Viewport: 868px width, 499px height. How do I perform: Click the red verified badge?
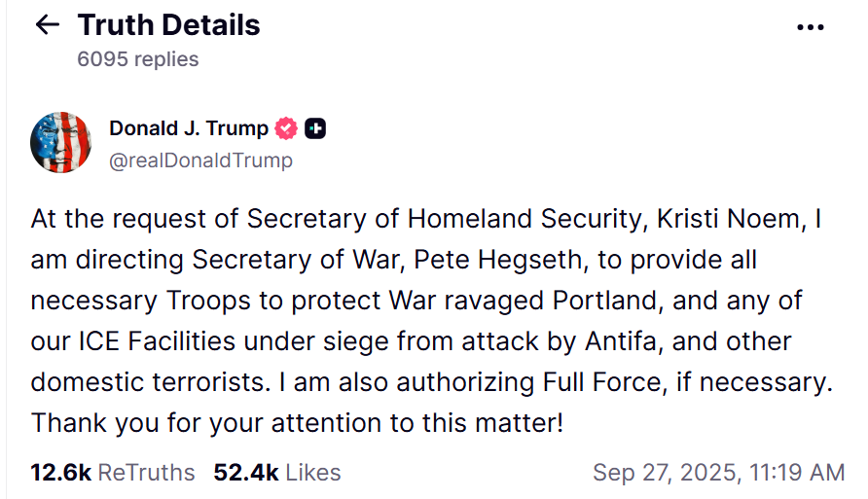[286, 128]
